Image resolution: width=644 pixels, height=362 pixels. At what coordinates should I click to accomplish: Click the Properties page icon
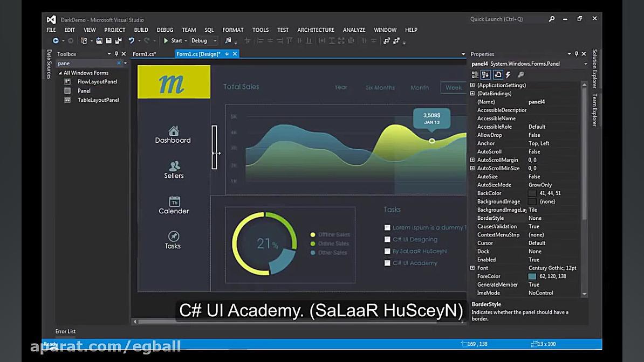point(498,75)
